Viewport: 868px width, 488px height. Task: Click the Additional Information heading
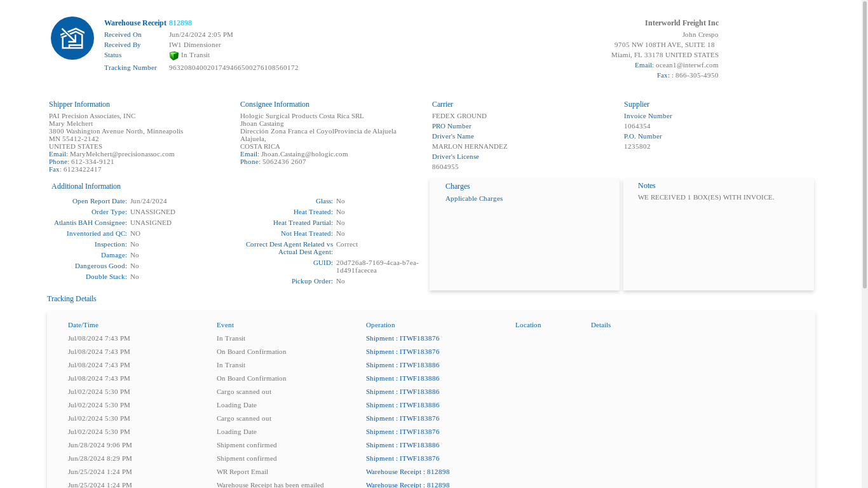coord(86,186)
